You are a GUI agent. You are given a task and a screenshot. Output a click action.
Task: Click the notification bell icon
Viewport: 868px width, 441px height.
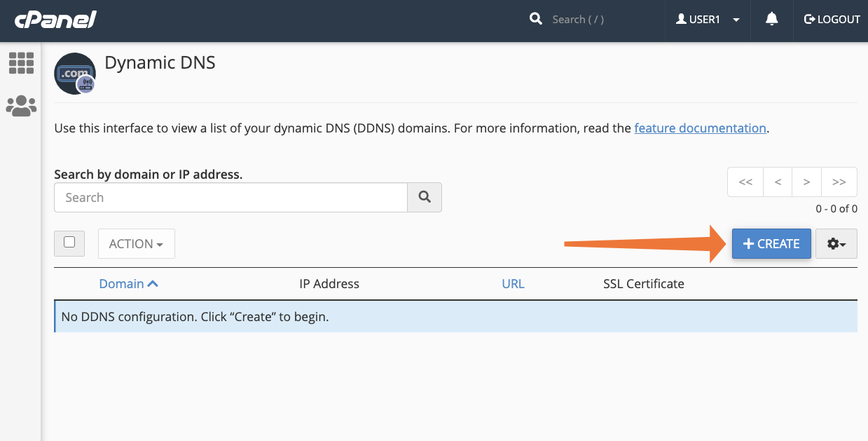pyautogui.click(x=771, y=19)
